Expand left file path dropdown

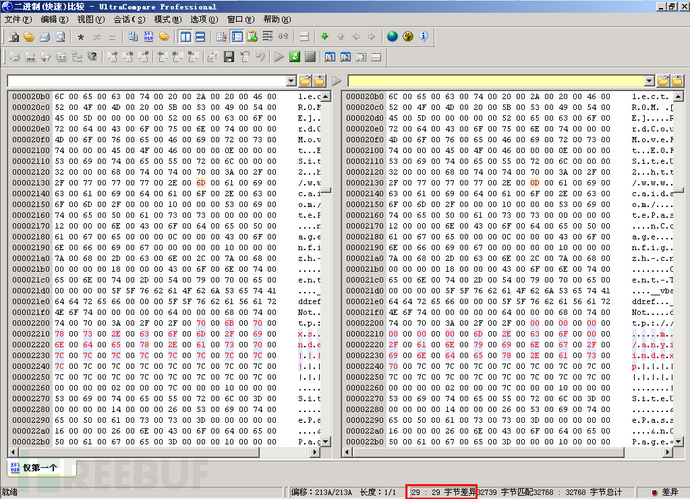pyautogui.click(x=291, y=81)
